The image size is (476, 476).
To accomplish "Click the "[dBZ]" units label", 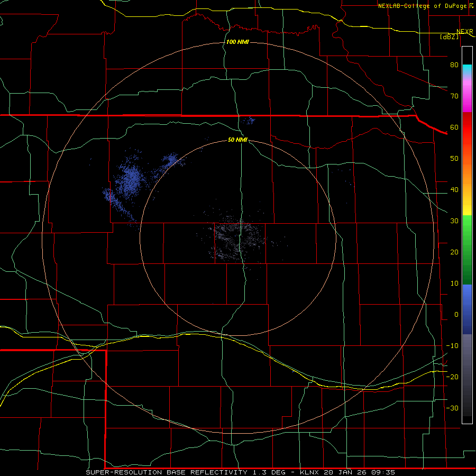I will (x=450, y=36).
